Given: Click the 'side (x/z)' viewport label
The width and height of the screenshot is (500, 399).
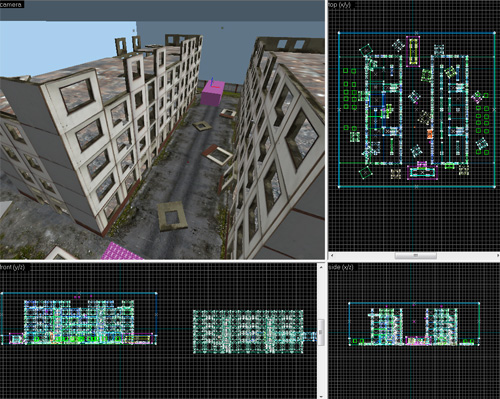Looking at the screenshot, I should point(341,267).
